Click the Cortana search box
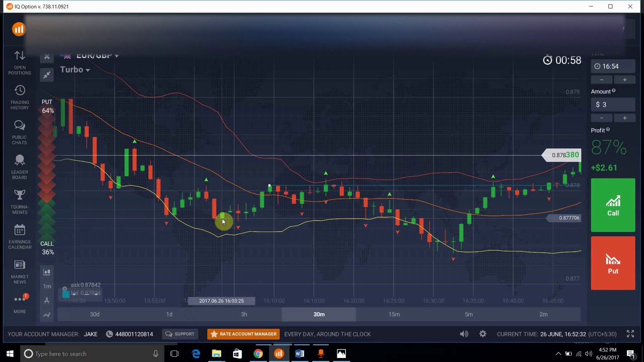Screen dimensions: 644x362 (x=92, y=354)
